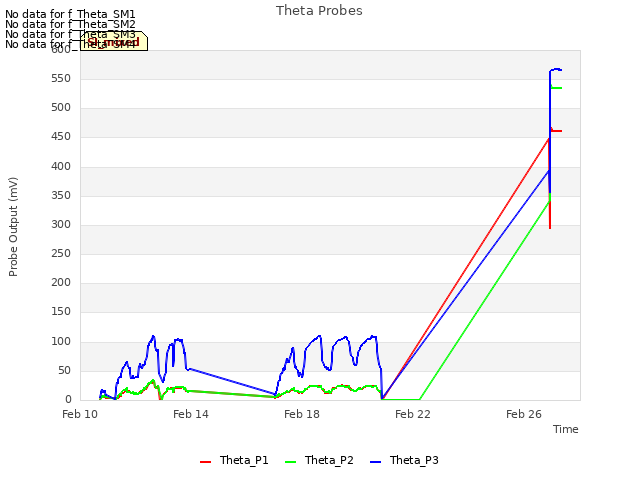The image size is (640, 480).
Task: Click the 200 y-axis tick label
Action: coord(61,282)
